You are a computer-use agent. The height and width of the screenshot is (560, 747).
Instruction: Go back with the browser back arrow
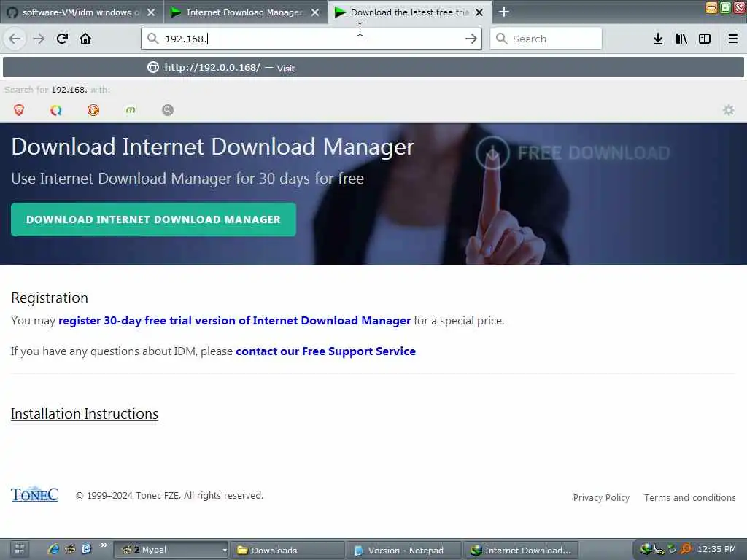(x=15, y=39)
